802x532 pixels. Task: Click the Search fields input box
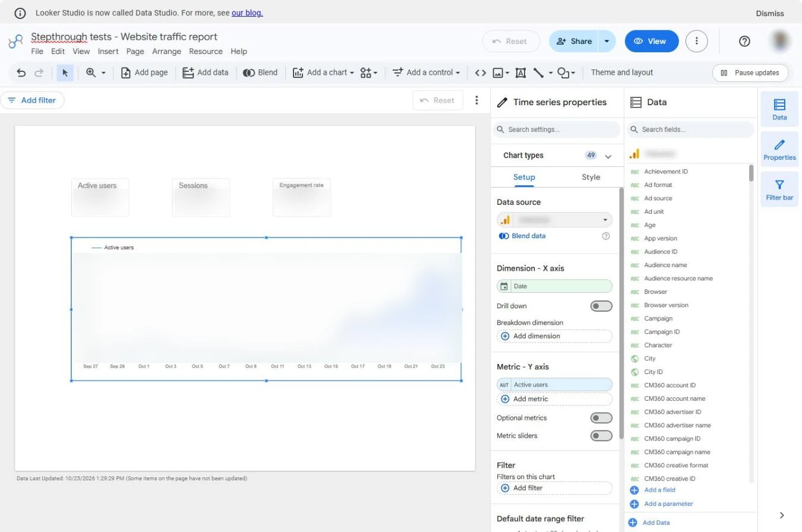tap(692, 129)
